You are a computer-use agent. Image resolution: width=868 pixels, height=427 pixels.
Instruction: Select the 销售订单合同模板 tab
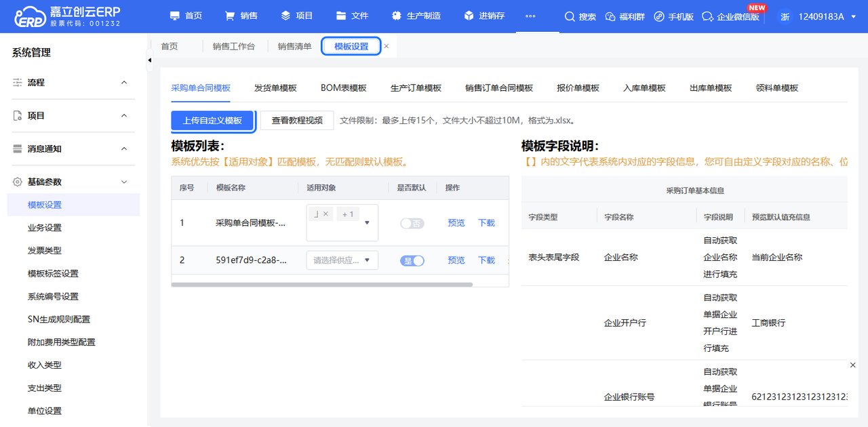coord(499,88)
